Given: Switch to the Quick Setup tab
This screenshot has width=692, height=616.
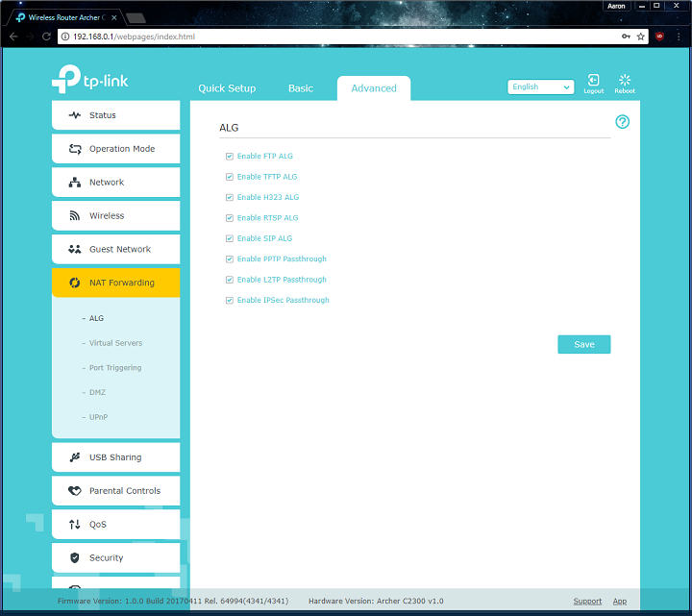Looking at the screenshot, I should pos(227,88).
